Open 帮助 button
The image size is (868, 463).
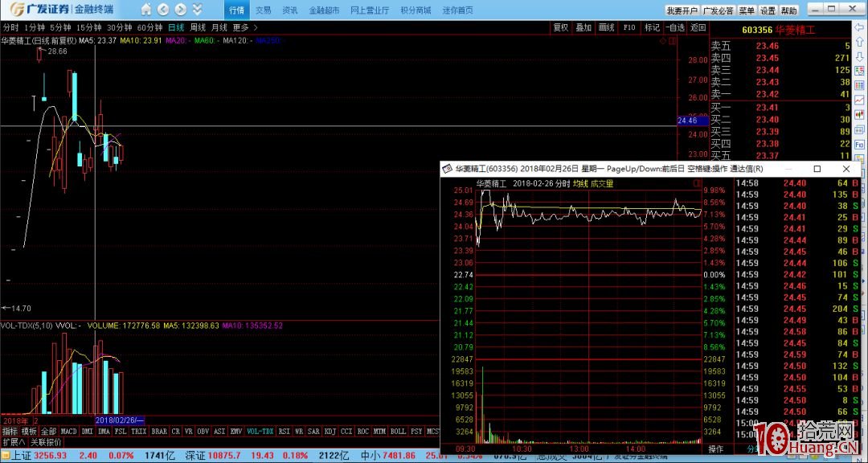click(788, 10)
